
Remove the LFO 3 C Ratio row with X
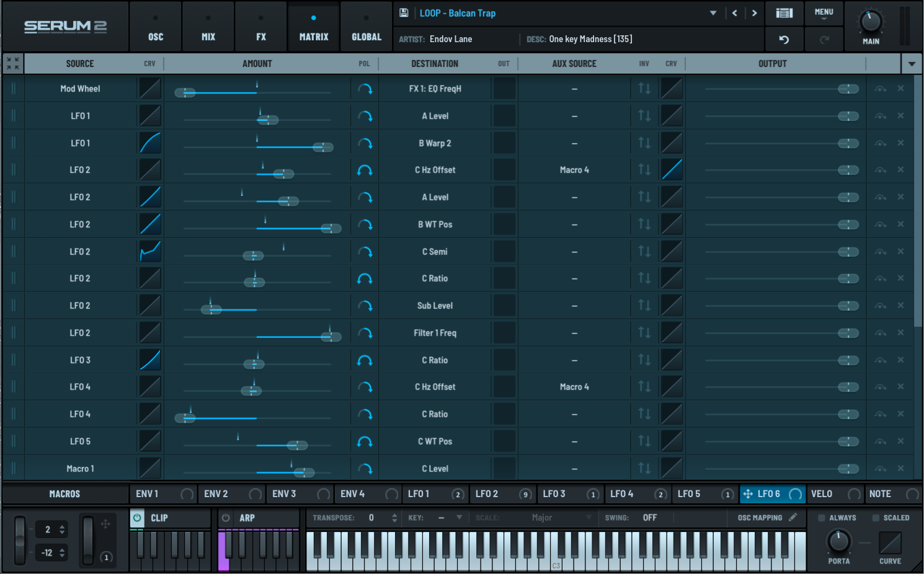[x=900, y=360]
